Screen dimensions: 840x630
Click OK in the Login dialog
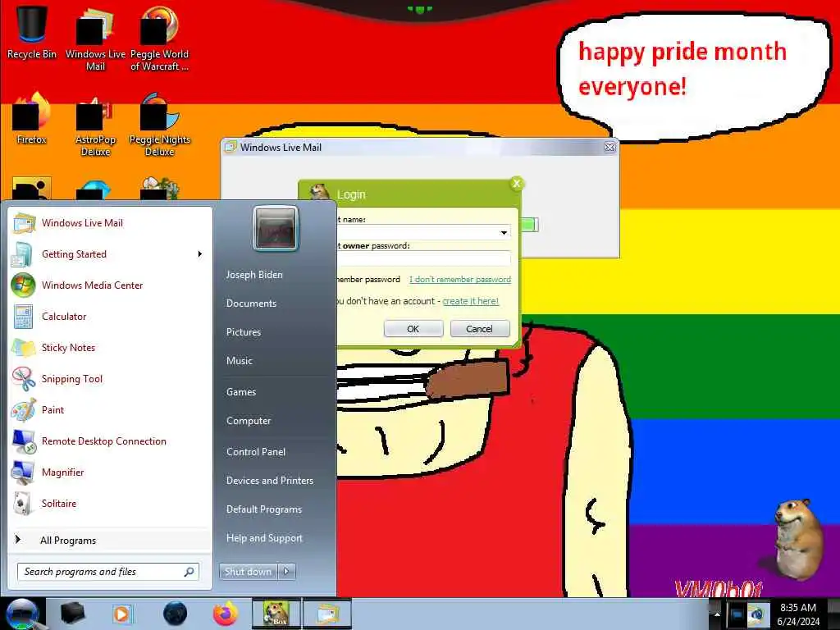[413, 329]
